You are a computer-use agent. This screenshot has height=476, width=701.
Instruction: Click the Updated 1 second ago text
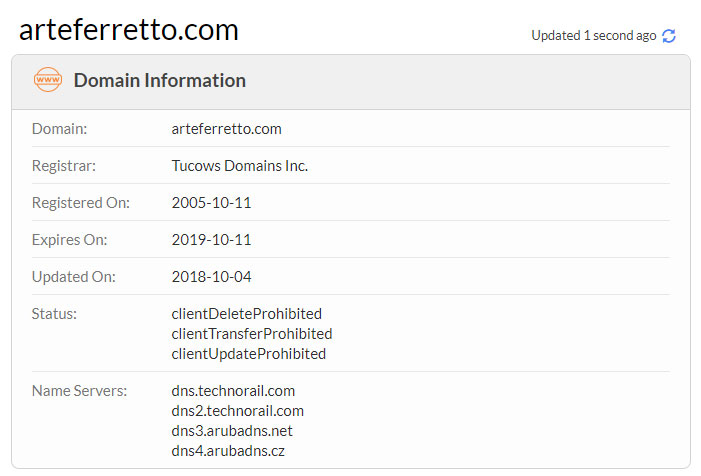[594, 36]
